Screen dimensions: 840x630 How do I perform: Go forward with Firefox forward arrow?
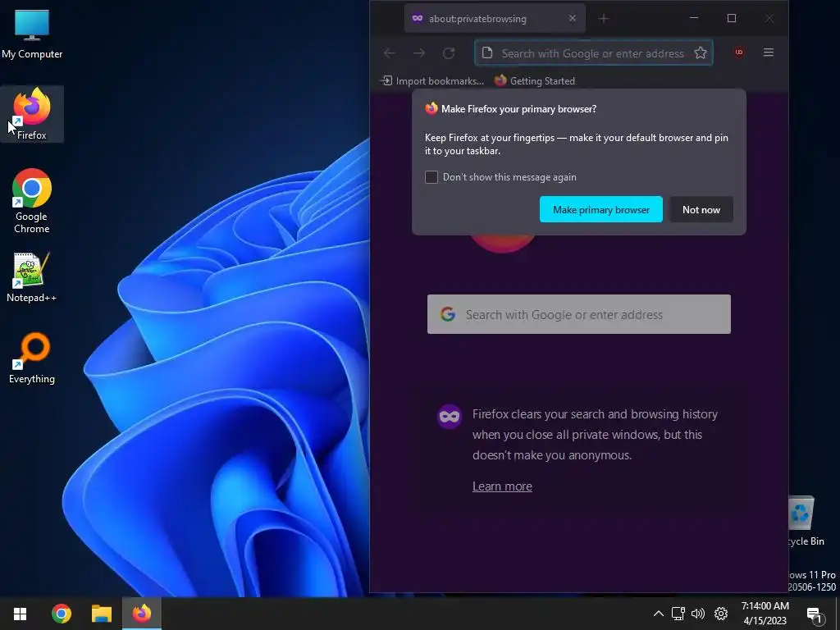click(419, 52)
